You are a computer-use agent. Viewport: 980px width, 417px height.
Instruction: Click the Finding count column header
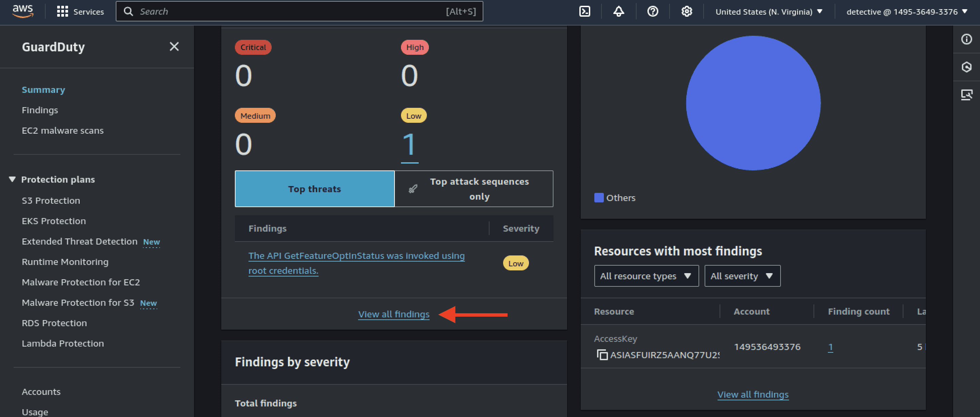point(858,311)
